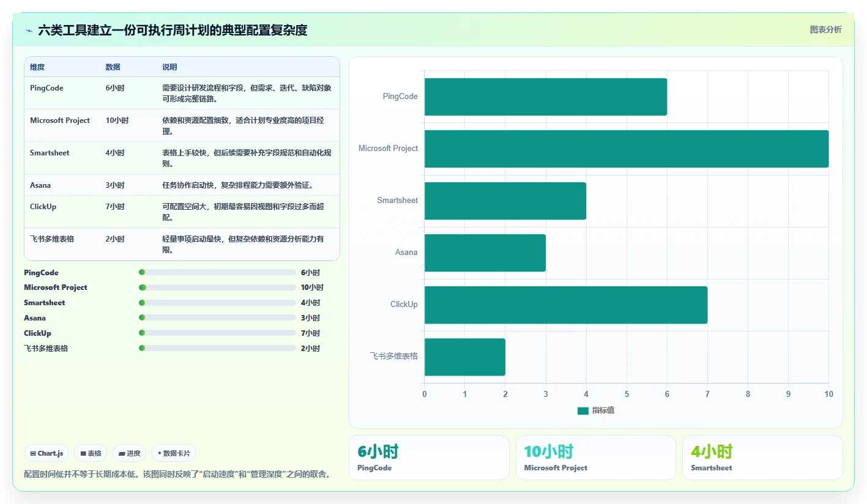Click the Smartsheet progress bar
This screenshot has width=867, height=504.
(x=217, y=303)
